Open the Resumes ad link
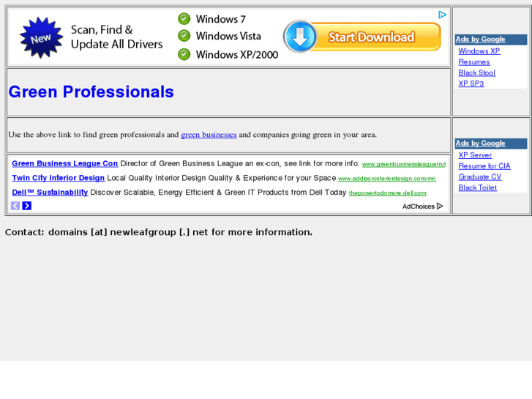This screenshot has height=399, width=532. pyautogui.click(x=474, y=62)
